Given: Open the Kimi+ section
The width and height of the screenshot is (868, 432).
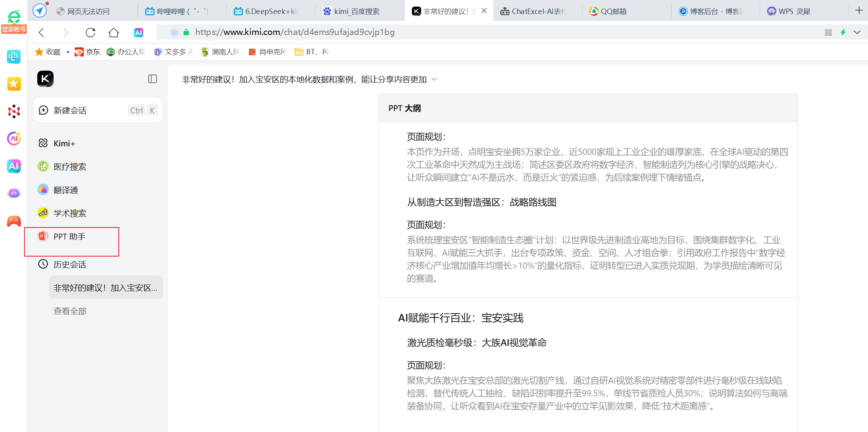Looking at the screenshot, I should tap(64, 143).
